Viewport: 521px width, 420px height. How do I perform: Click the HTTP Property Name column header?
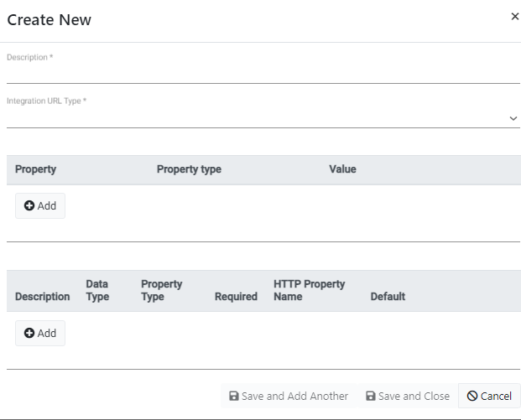point(310,290)
